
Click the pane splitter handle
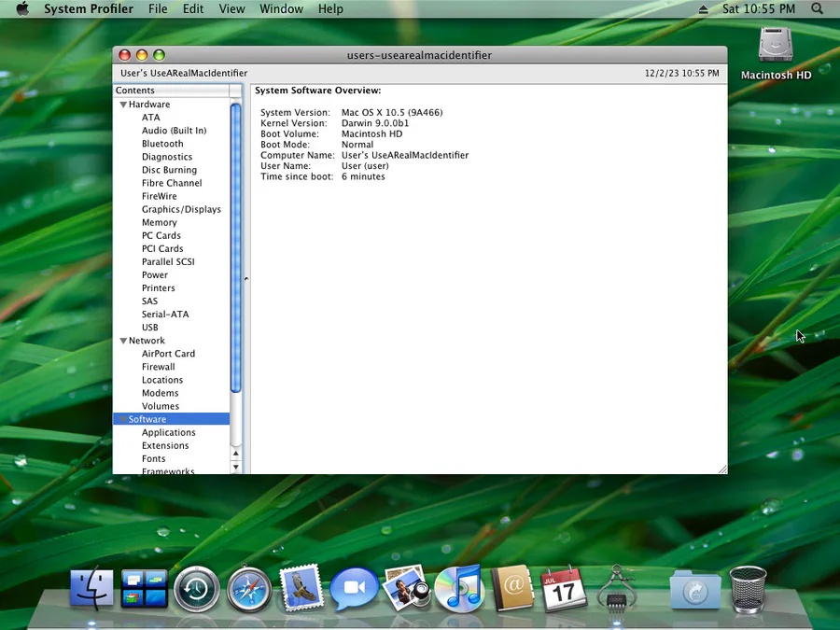(x=246, y=278)
